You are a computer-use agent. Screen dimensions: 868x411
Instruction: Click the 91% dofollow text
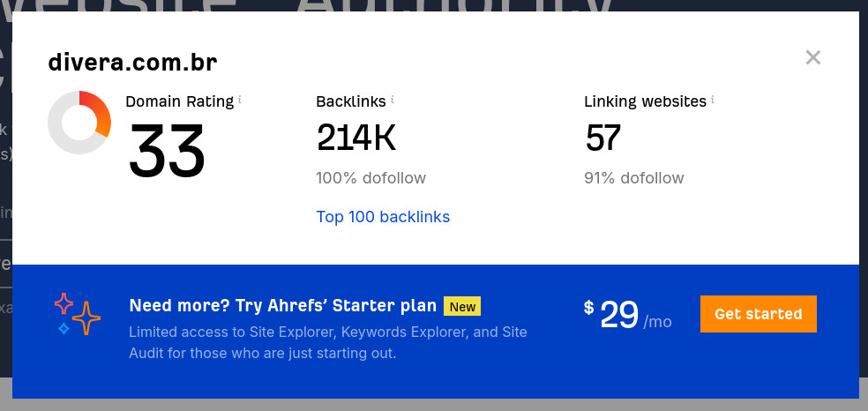pyautogui.click(x=634, y=178)
